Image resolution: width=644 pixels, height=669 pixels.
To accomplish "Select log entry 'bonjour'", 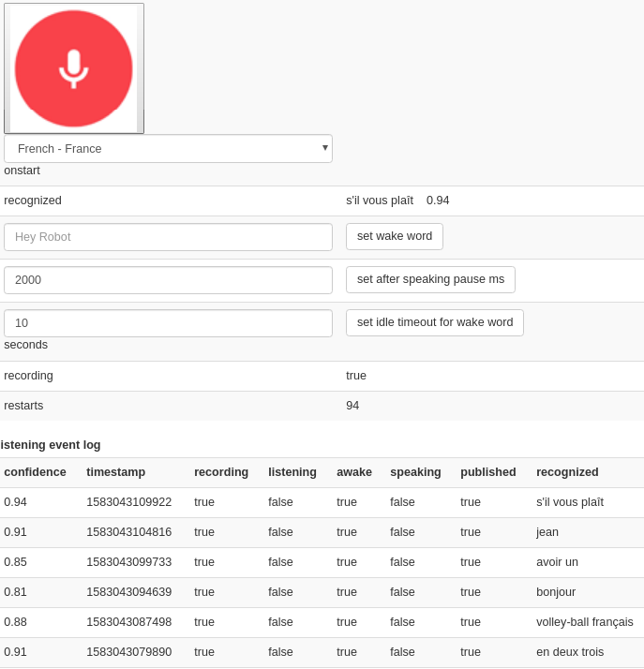I will [556, 592].
